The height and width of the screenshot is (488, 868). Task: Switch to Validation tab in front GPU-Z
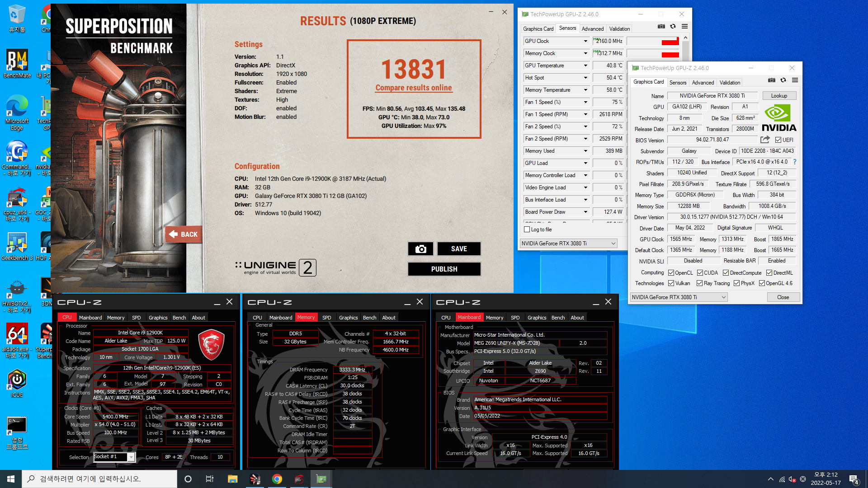[x=730, y=83]
